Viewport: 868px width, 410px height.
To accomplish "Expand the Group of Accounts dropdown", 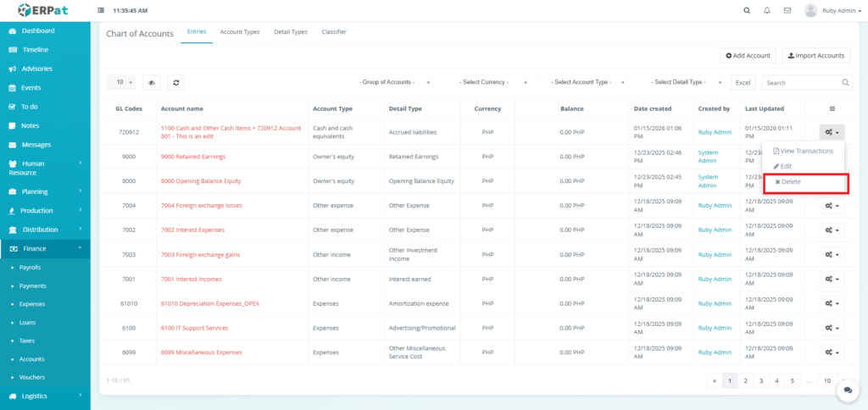I will tap(391, 82).
